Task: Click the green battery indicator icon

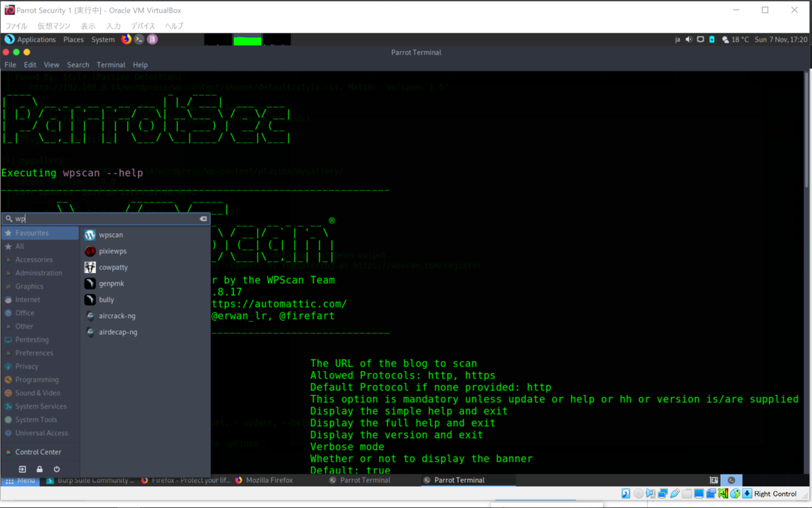Action: (712, 39)
